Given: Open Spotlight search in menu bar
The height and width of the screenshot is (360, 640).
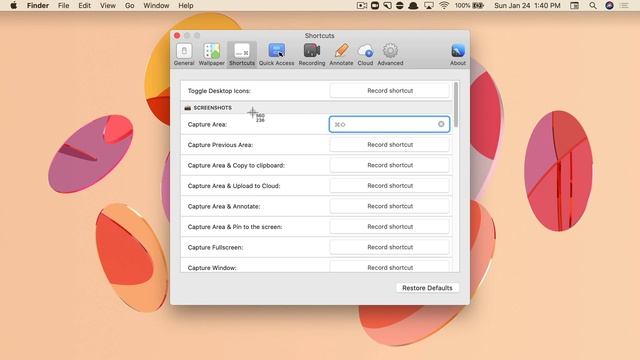Looking at the screenshot, I should coord(593,6).
